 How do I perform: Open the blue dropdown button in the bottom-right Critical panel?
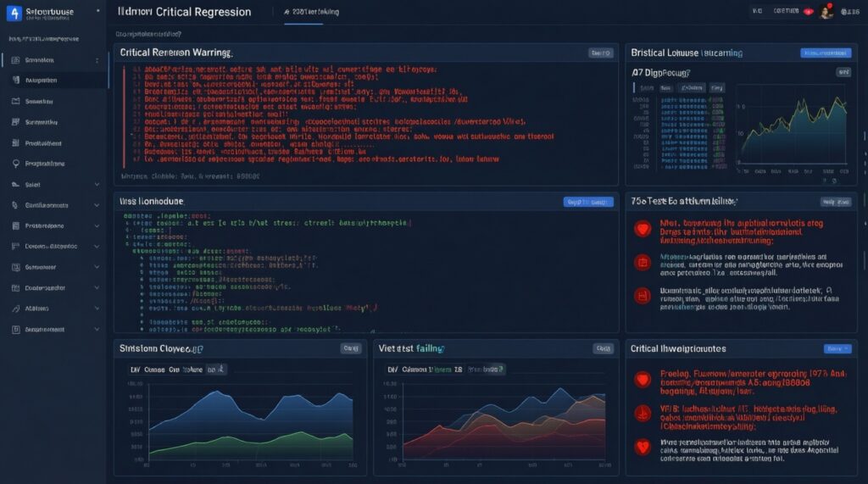pyautogui.click(x=837, y=349)
